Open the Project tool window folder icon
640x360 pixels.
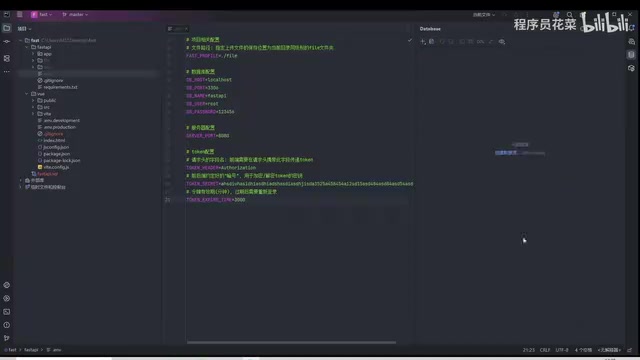(7, 28)
